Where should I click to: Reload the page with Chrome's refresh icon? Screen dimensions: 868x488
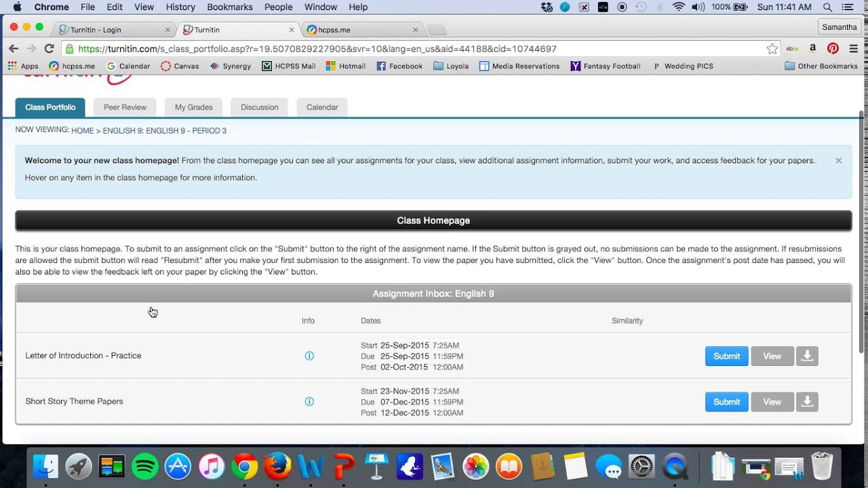(49, 49)
